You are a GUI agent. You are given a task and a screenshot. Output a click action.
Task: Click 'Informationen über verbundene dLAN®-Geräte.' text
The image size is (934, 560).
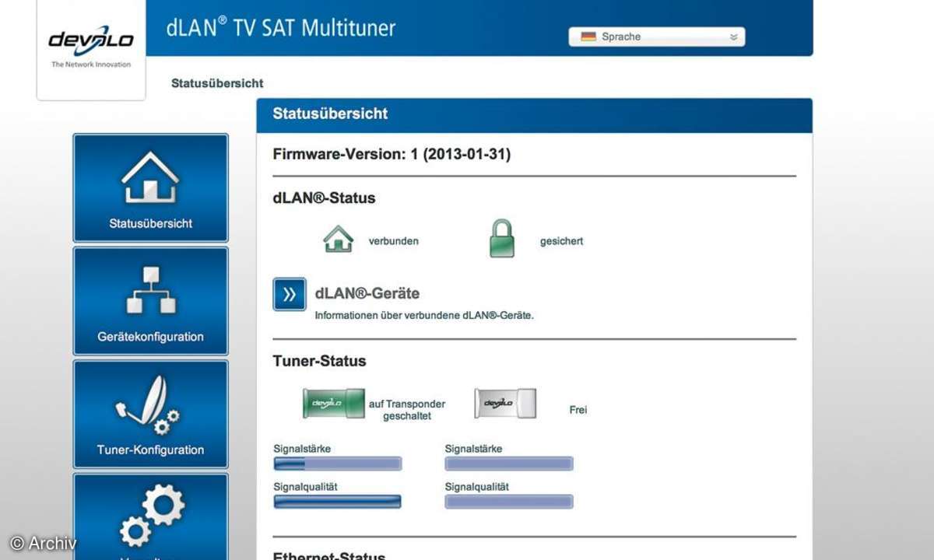[424, 316]
